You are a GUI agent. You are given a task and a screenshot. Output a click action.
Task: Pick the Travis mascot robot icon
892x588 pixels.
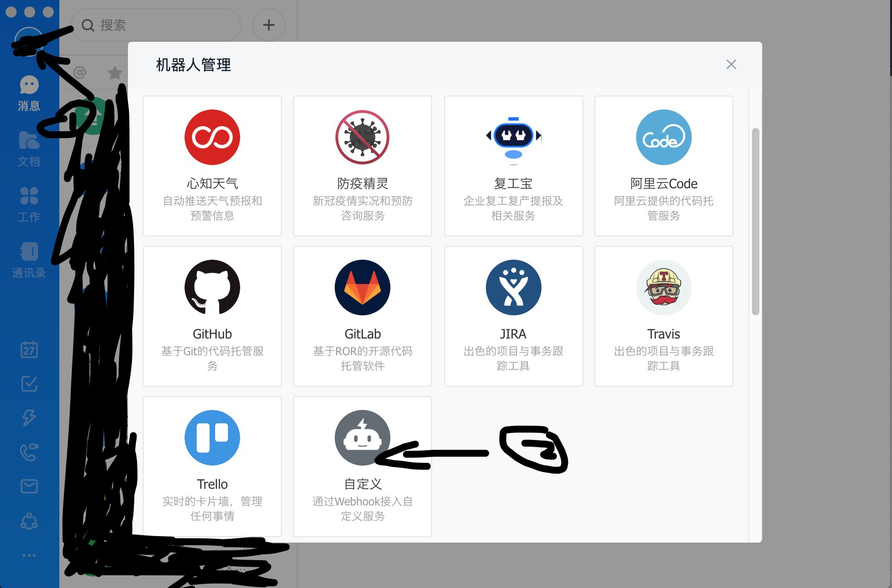point(663,288)
